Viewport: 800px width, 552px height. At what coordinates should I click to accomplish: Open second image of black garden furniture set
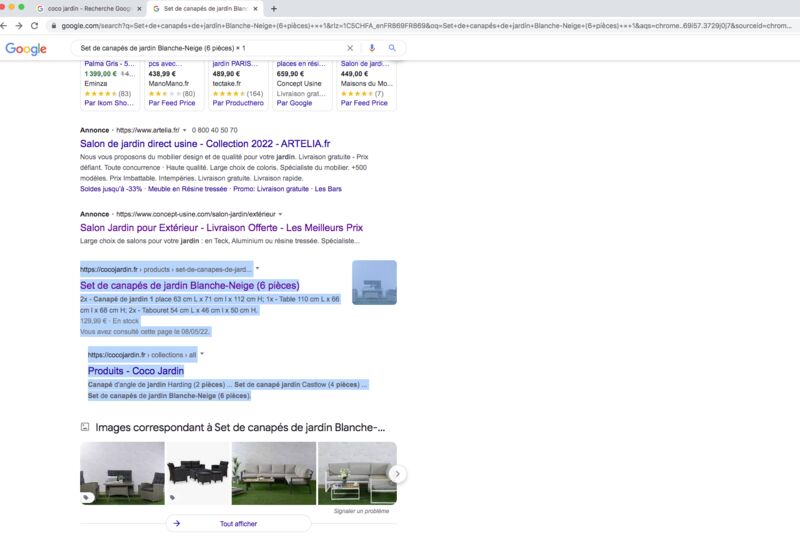coord(198,473)
